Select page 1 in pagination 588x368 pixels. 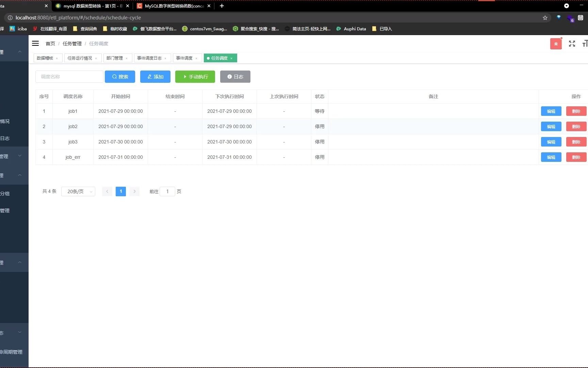[x=121, y=191]
